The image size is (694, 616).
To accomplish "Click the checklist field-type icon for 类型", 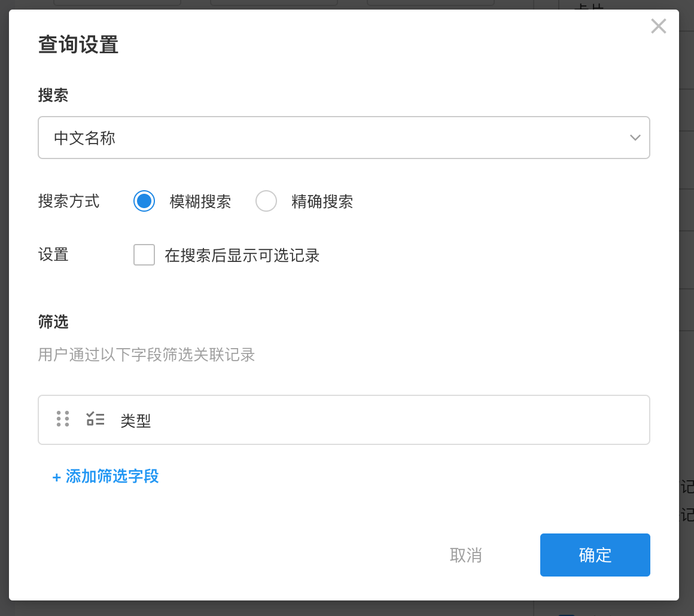I will click(x=95, y=419).
